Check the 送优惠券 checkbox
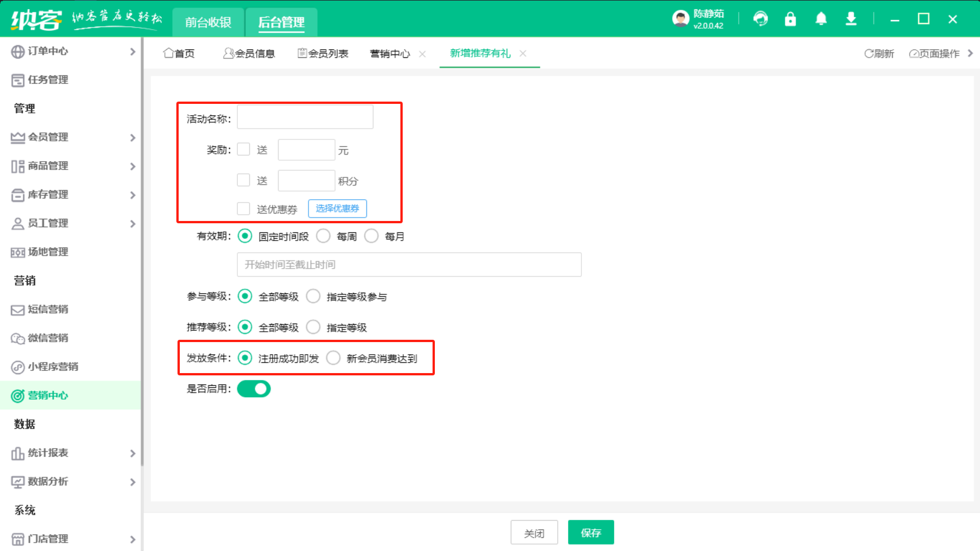The height and width of the screenshot is (551, 980). coord(244,208)
